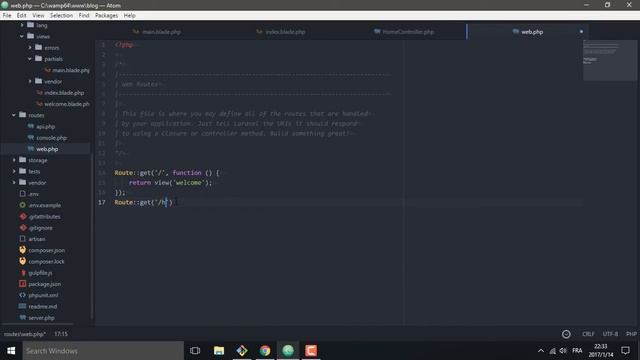The height and width of the screenshot is (360, 640).
Task: Click the views folder icon
Action: [x=31, y=36]
